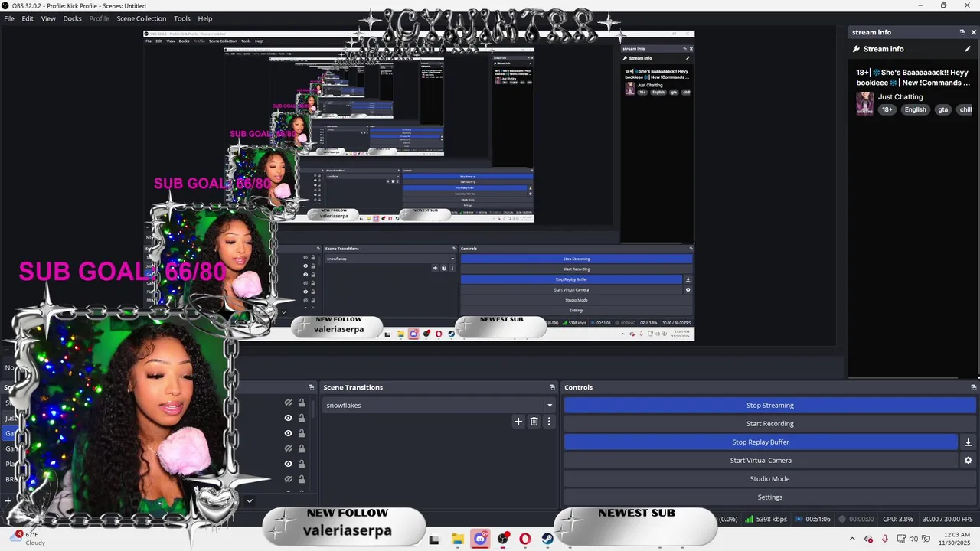Viewport: 980px width, 551px height.
Task: Hide the second source row using its eye icon
Action: point(289,419)
